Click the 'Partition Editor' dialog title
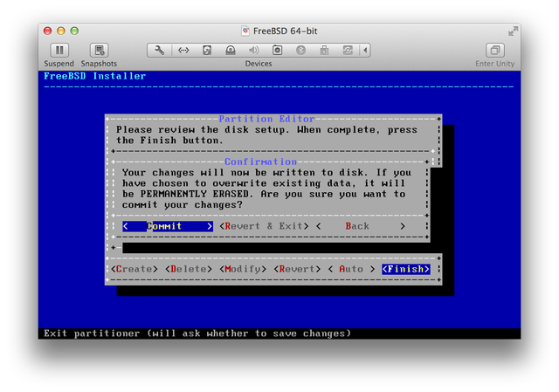This screenshot has width=559, height=392. [266, 119]
